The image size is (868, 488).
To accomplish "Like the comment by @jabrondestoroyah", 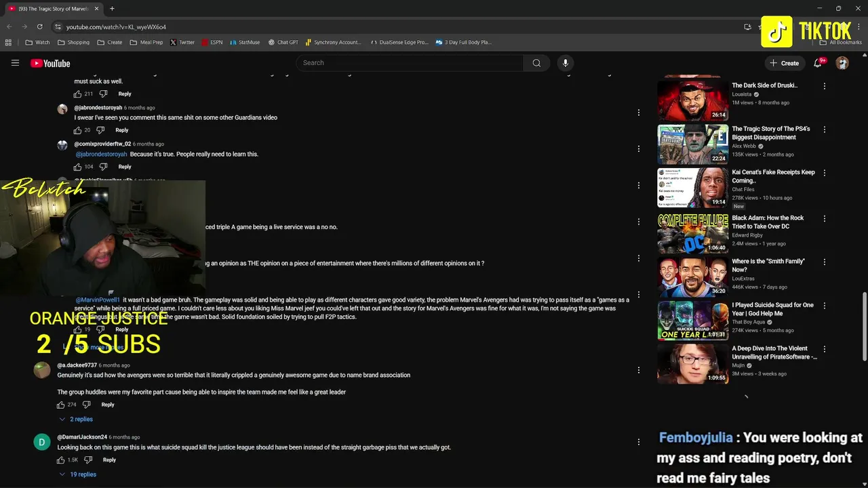I will coord(77,130).
